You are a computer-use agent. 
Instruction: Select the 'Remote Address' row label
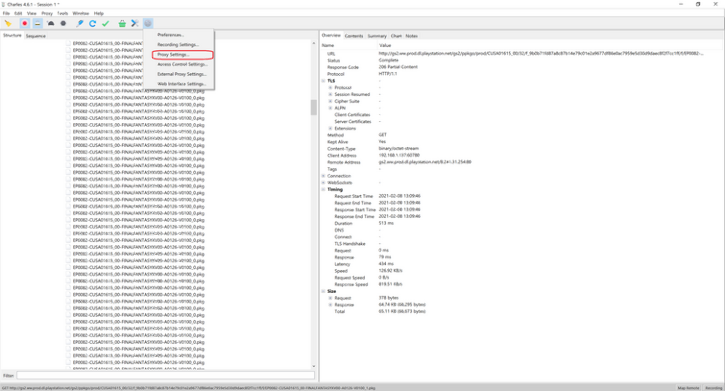click(344, 163)
